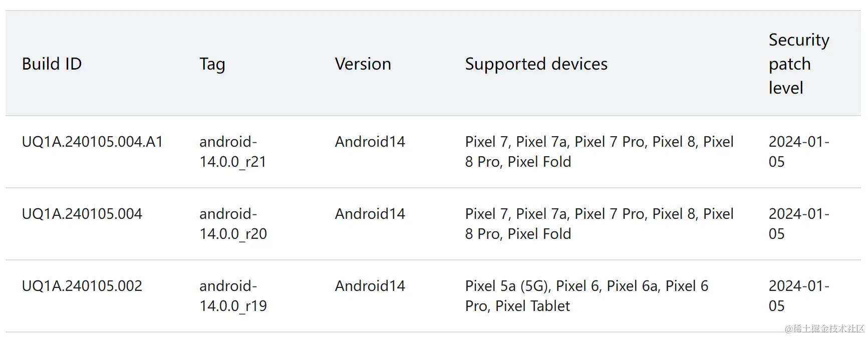This screenshot has height=337, width=868.
Task: Click the Supported devices column header
Action: [x=536, y=64]
